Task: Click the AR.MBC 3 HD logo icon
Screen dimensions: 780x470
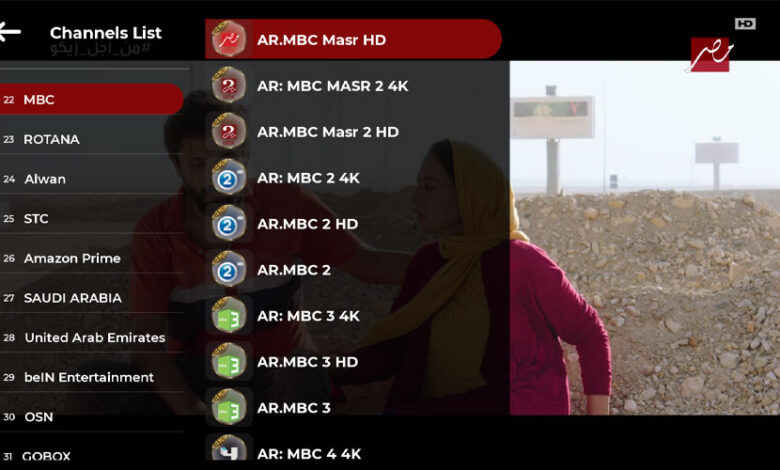Action: (229, 362)
